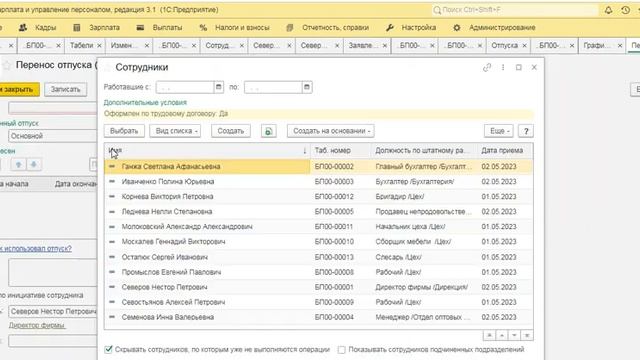Screen dimensions: 640x360
Task: Select employee Северов Нестор Петрович in list
Action: coord(318,287)
